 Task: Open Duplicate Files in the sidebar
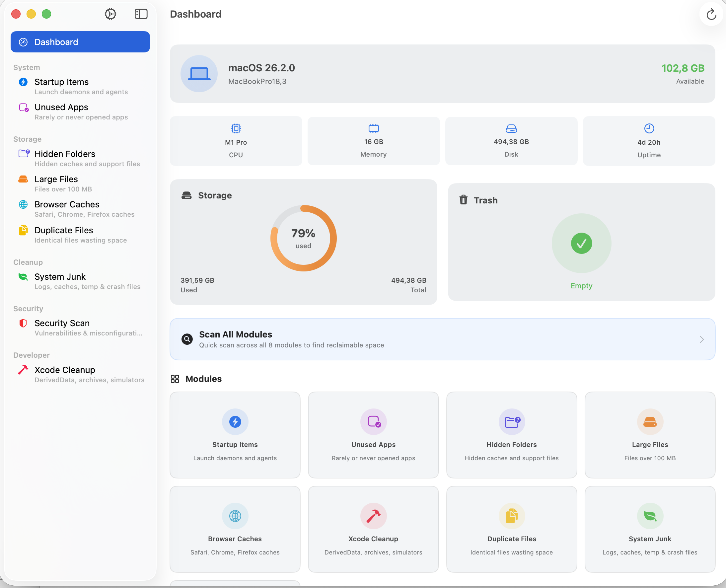click(x=80, y=235)
